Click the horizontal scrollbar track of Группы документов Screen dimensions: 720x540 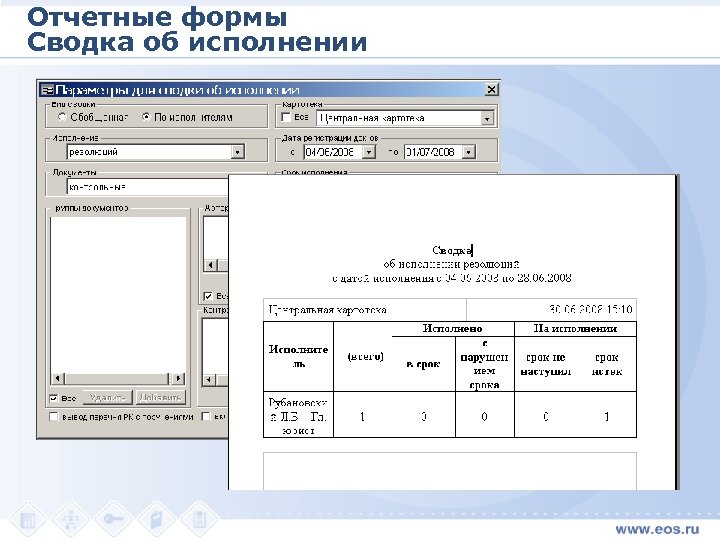[118, 379]
